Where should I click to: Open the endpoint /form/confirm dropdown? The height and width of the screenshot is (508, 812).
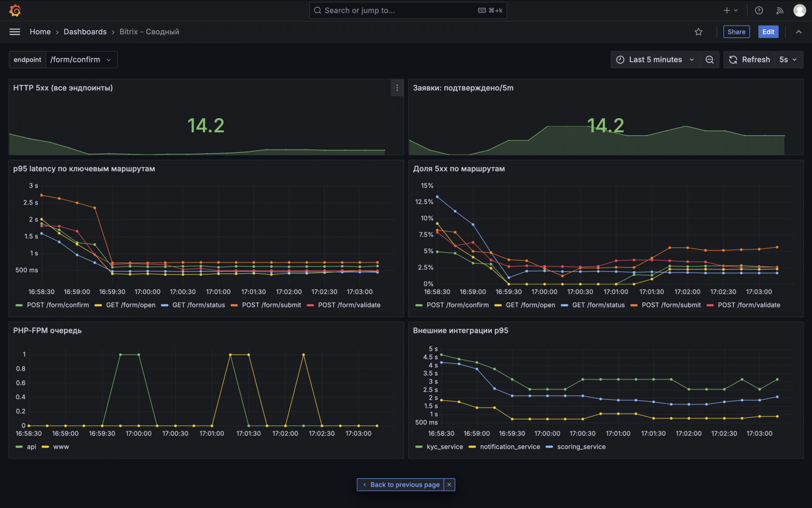pyautogui.click(x=81, y=60)
